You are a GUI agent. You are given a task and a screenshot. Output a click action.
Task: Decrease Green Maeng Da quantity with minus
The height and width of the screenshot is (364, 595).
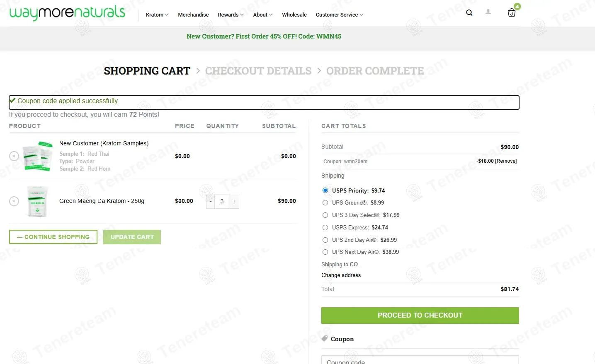[211, 201]
